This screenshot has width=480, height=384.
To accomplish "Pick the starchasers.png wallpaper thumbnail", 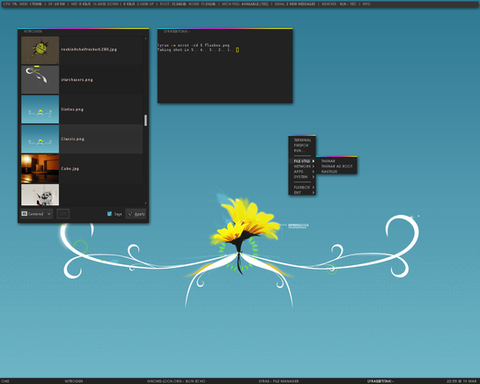I will pyautogui.click(x=40, y=80).
